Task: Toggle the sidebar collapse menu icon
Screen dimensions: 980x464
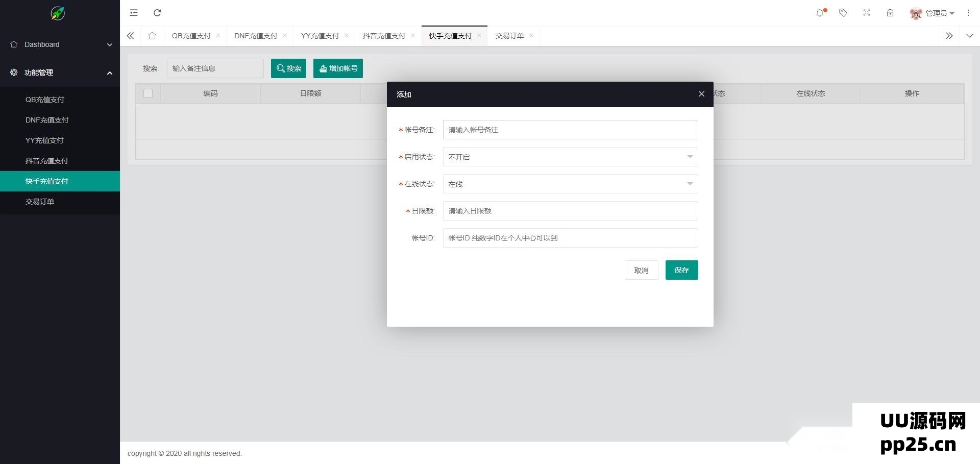Action: pyautogui.click(x=134, y=13)
